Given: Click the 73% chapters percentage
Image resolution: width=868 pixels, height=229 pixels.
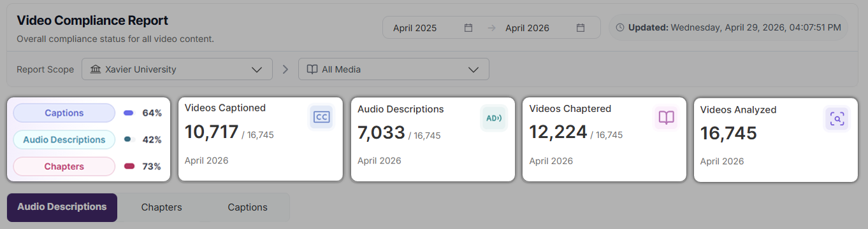Looking at the screenshot, I should point(152,166).
